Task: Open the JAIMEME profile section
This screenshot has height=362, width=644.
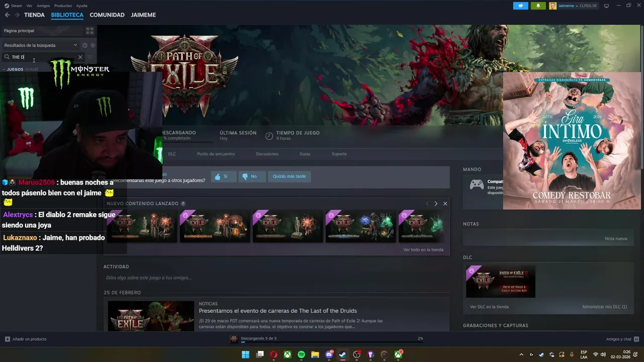Action: (143, 15)
